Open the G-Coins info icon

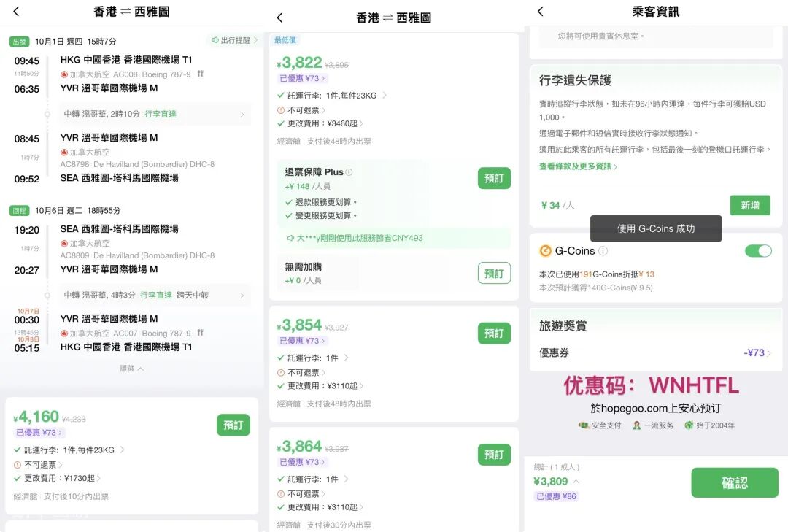603,250
